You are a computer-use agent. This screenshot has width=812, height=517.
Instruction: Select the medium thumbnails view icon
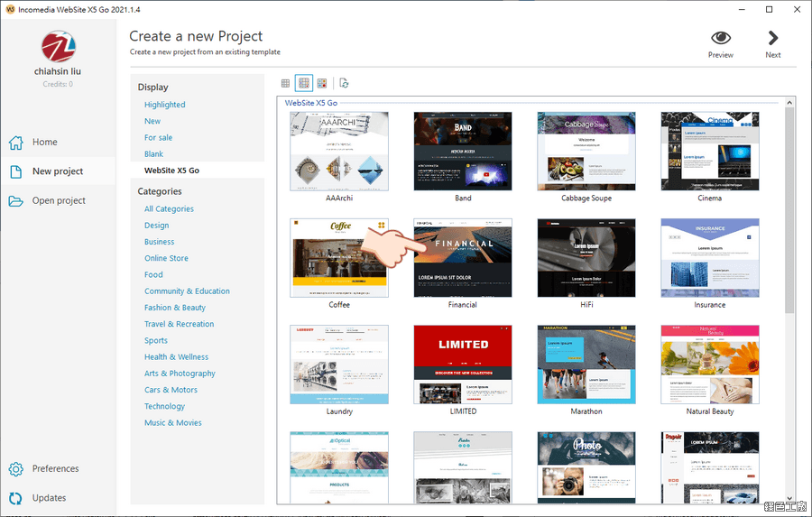(304, 83)
